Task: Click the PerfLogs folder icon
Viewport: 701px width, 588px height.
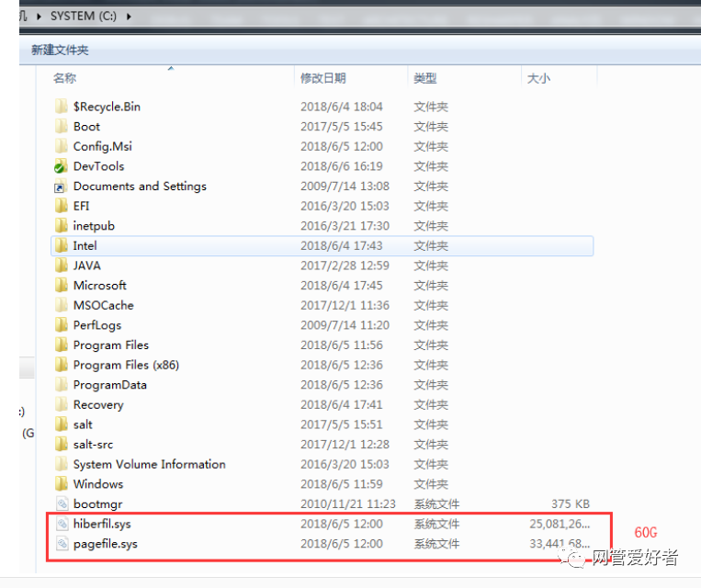Action: click(62, 325)
